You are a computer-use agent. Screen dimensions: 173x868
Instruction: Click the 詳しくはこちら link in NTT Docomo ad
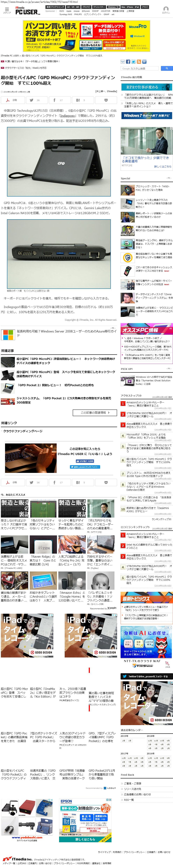tap(163, 166)
